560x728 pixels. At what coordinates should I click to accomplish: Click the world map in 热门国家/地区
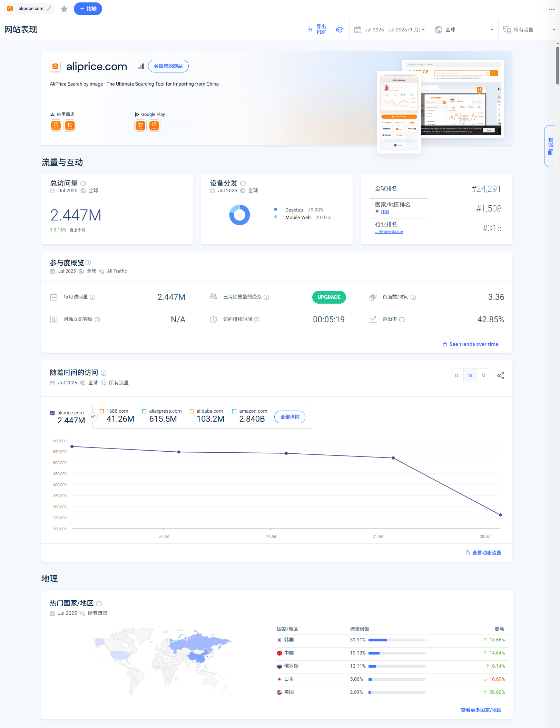[x=162, y=662]
